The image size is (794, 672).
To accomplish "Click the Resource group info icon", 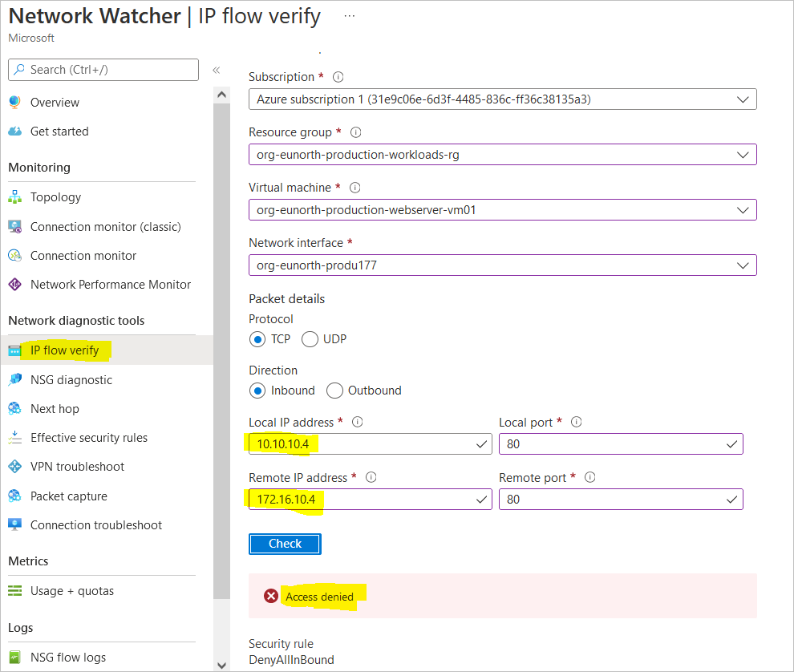I will pyautogui.click(x=356, y=132).
